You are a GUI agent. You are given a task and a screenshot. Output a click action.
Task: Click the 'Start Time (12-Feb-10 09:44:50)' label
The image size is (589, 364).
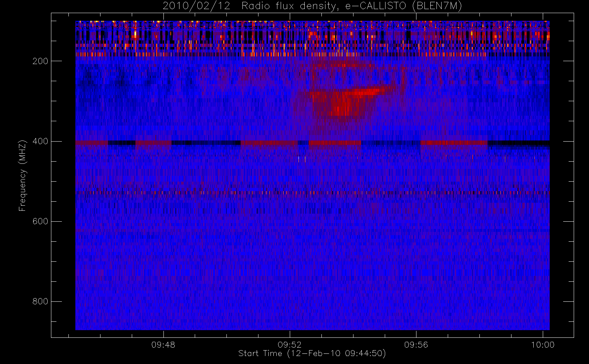(312, 353)
